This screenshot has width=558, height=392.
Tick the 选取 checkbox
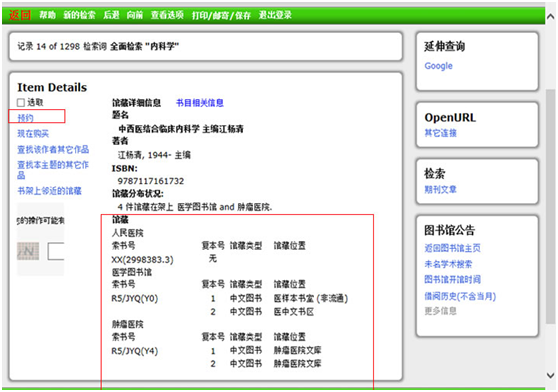[21, 103]
